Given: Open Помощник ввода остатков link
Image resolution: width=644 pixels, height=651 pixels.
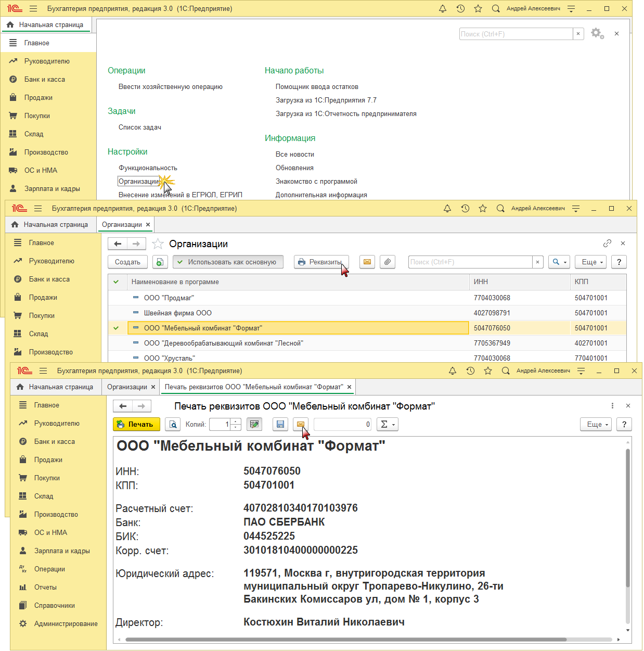Looking at the screenshot, I should (x=317, y=86).
